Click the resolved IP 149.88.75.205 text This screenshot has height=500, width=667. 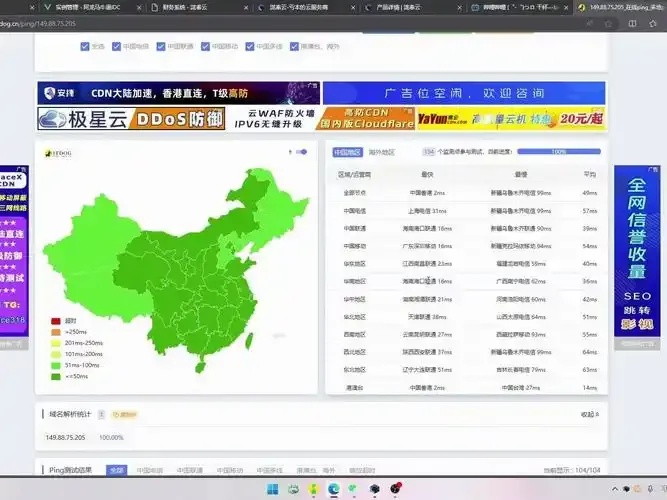click(x=66, y=437)
